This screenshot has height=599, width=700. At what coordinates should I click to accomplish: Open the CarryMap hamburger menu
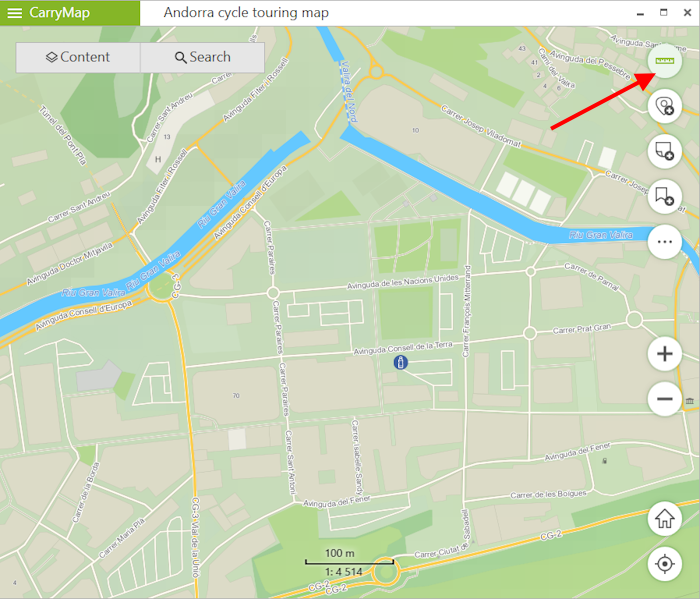(x=15, y=13)
